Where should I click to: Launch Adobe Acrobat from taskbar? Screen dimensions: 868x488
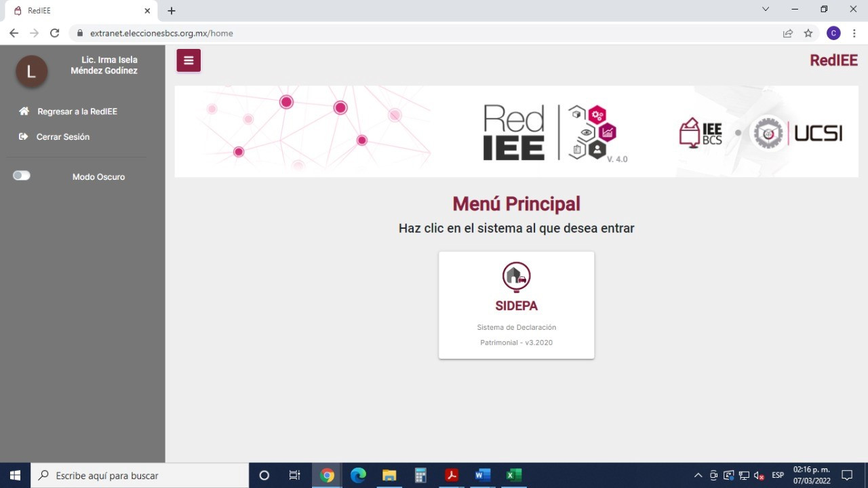(x=452, y=475)
